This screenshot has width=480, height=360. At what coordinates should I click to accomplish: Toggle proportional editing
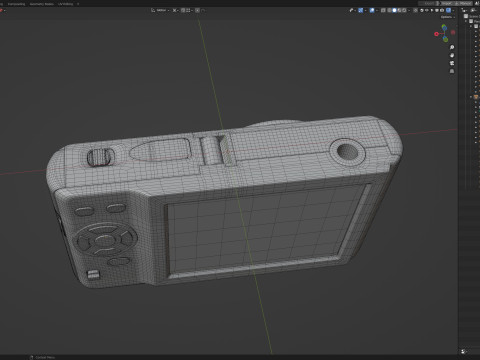coord(197,10)
